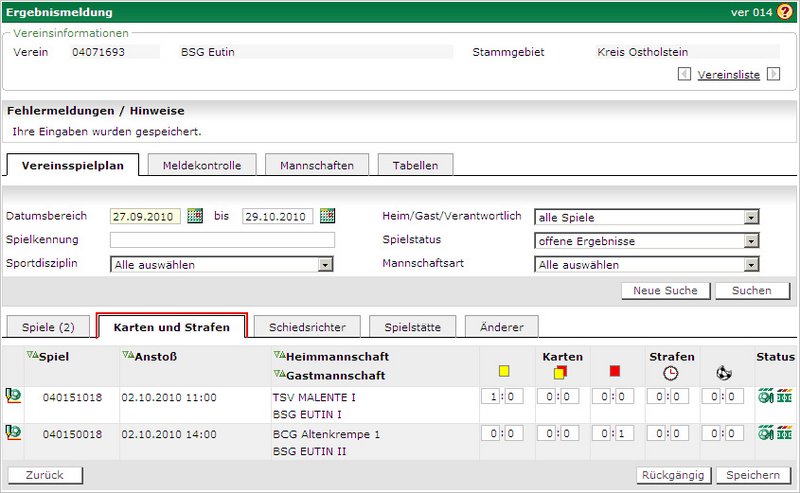Click the Spielkennung text field
Viewport: 800px width, 493px height.
222,240
